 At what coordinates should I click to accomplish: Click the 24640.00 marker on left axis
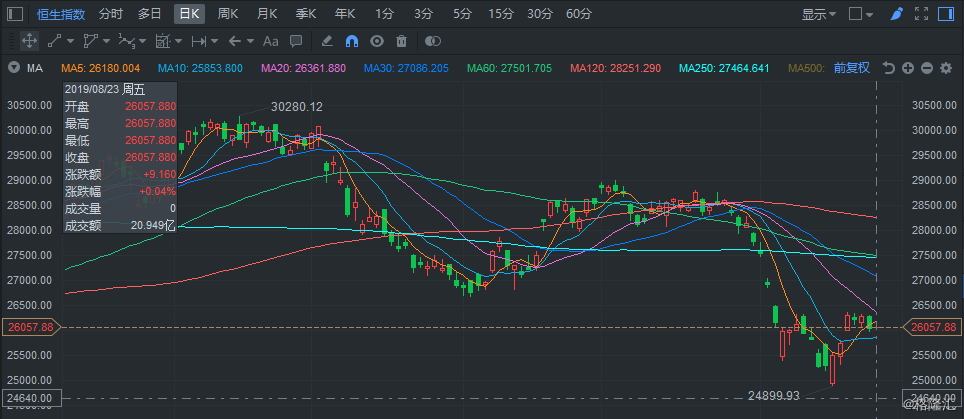[31, 398]
